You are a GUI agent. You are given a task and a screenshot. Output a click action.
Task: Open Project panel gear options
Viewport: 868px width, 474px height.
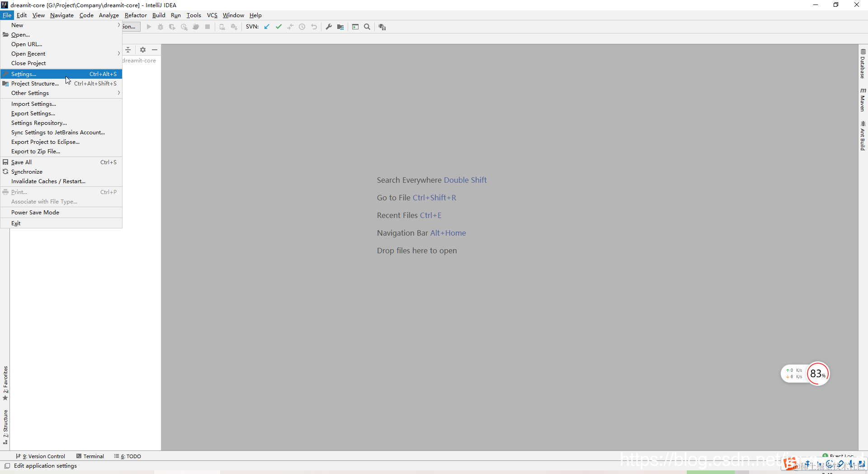click(x=143, y=50)
